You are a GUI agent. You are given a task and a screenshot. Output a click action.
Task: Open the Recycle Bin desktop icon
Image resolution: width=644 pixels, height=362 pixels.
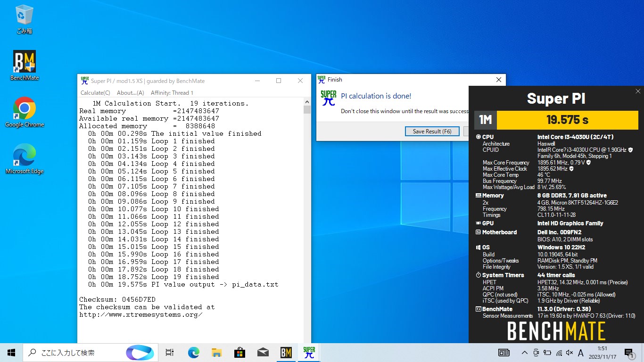click(x=24, y=20)
